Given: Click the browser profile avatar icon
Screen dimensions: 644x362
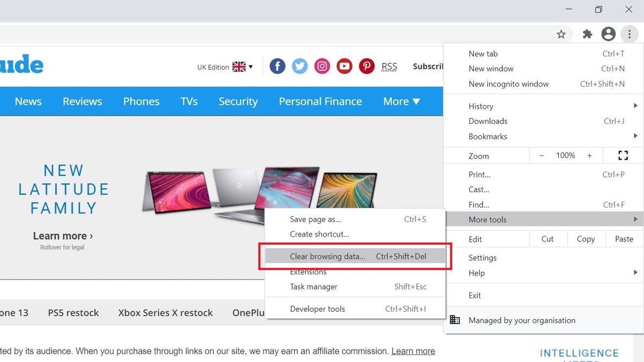Looking at the screenshot, I should click(608, 34).
